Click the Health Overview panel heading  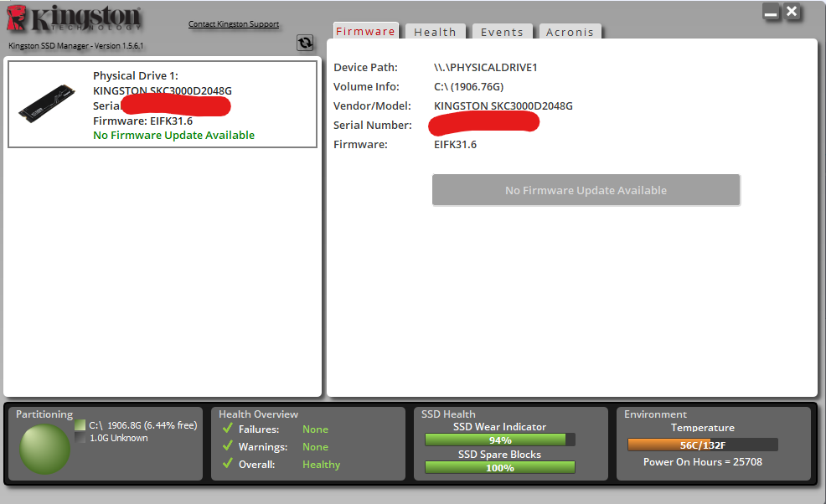[x=258, y=414]
